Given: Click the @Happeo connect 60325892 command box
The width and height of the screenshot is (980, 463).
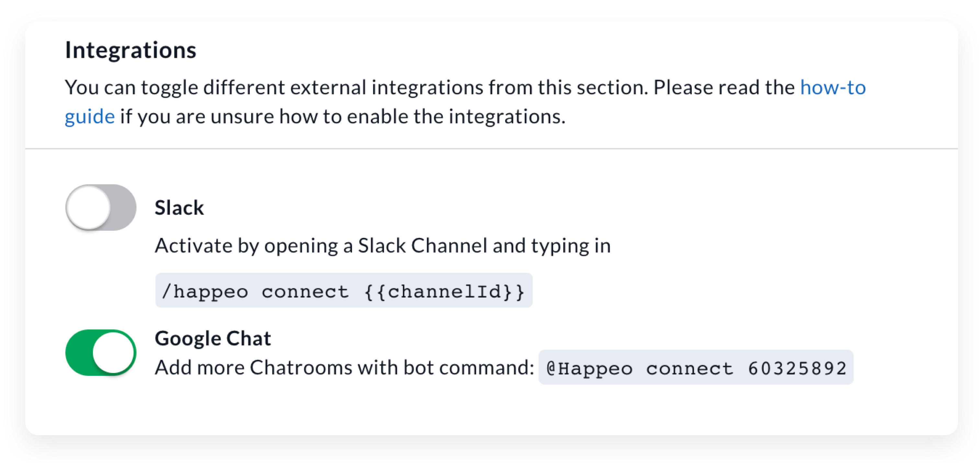Looking at the screenshot, I should coord(695,367).
